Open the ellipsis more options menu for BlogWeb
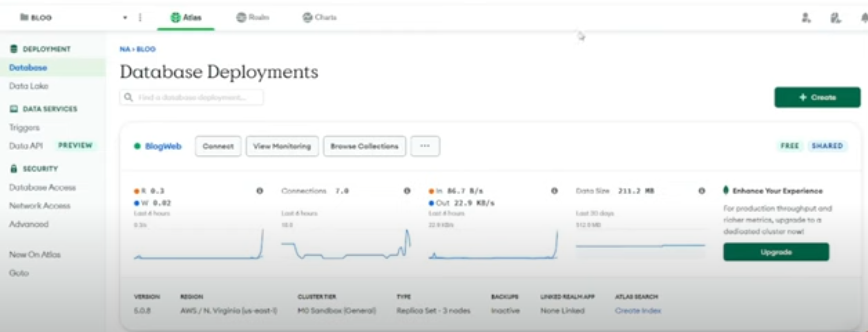Screen dimensions: 868x332 [425, 146]
